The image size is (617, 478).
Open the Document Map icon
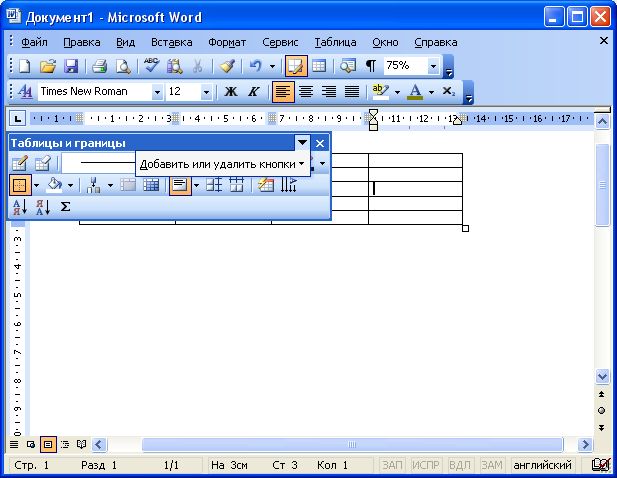pos(348,66)
